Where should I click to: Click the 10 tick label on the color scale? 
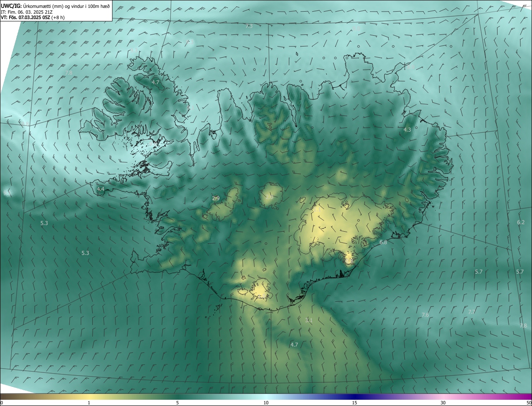[x=266, y=403]
